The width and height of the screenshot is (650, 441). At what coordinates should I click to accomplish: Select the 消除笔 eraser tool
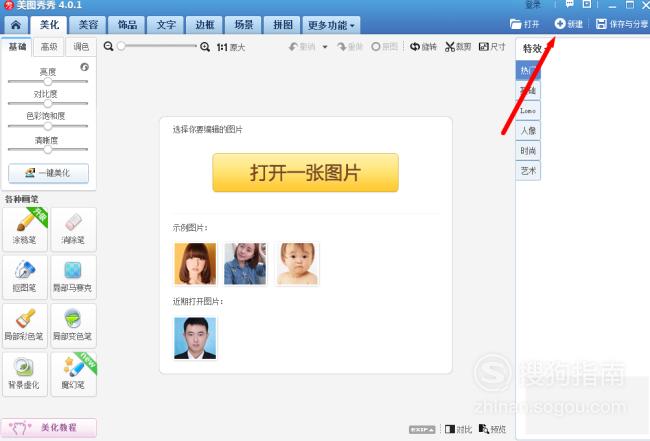click(73, 229)
